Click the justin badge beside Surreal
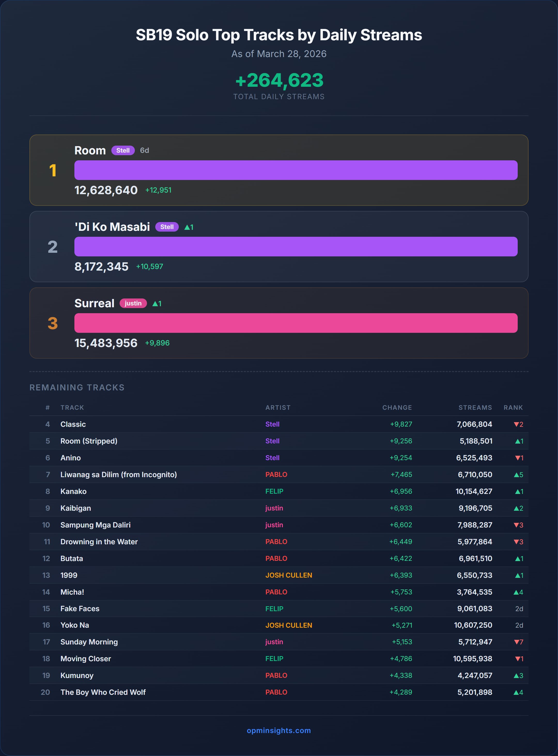Image resolution: width=558 pixels, height=756 pixels. 133,303
